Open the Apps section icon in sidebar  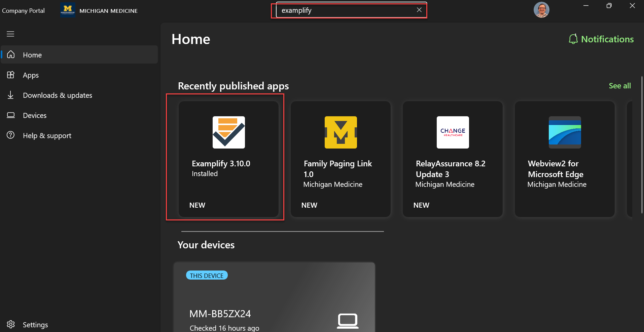tap(11, 75)
